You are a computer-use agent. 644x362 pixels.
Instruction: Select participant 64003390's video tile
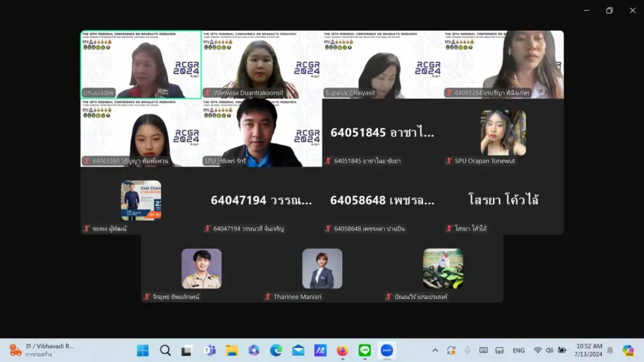[x=141, y=133]
